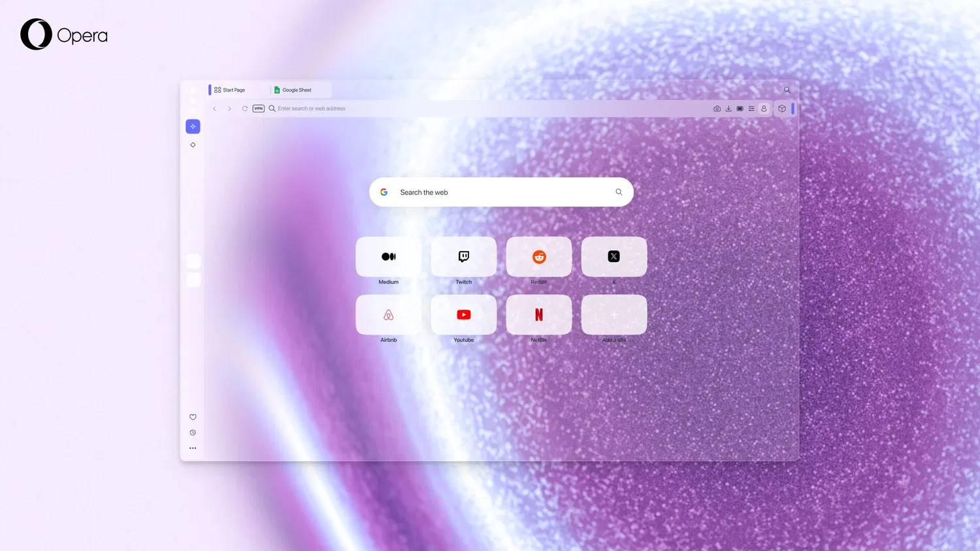Switch to the Start Page tab

pyautogui.click(x=238, y=90)
